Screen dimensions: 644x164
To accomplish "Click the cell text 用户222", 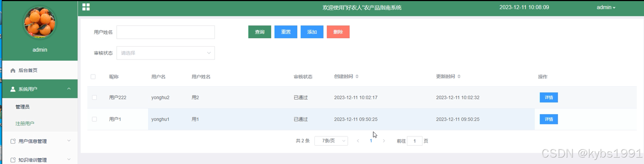I will [x=118, y=97].
